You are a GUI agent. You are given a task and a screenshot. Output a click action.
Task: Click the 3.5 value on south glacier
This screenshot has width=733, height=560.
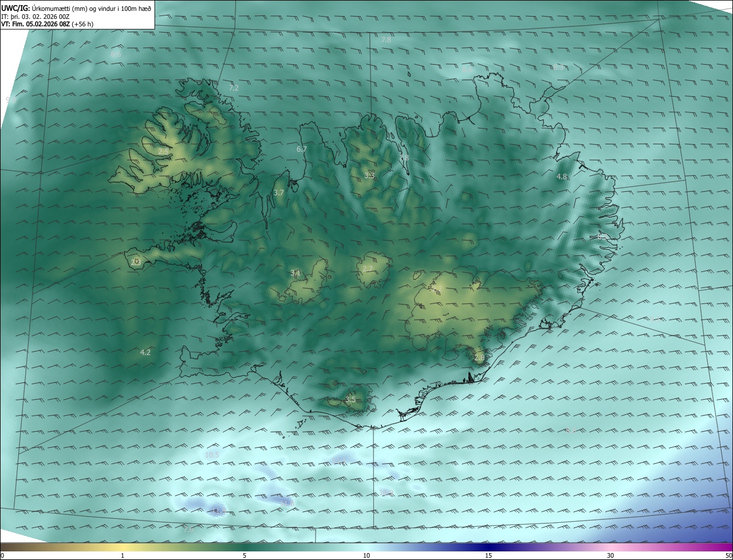pos(350,399)
